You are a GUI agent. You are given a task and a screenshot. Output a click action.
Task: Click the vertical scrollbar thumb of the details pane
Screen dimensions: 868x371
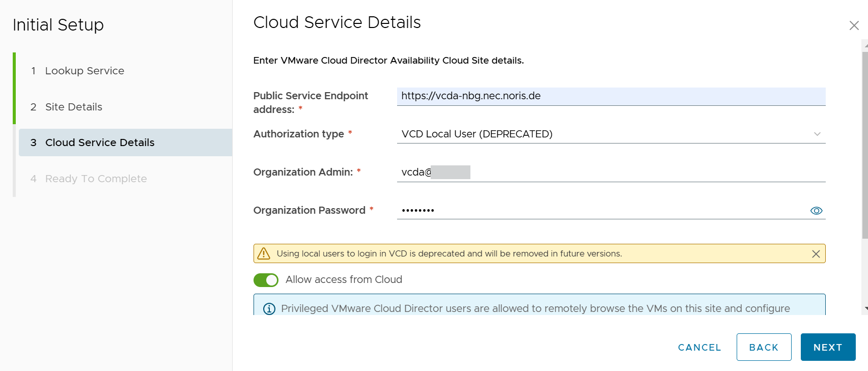coord(864,145)
